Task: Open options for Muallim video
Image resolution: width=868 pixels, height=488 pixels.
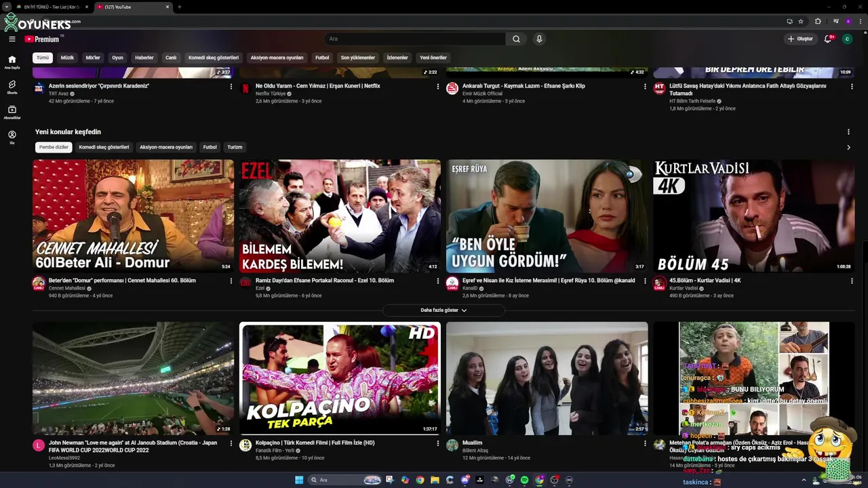Action: click(645, 443)
